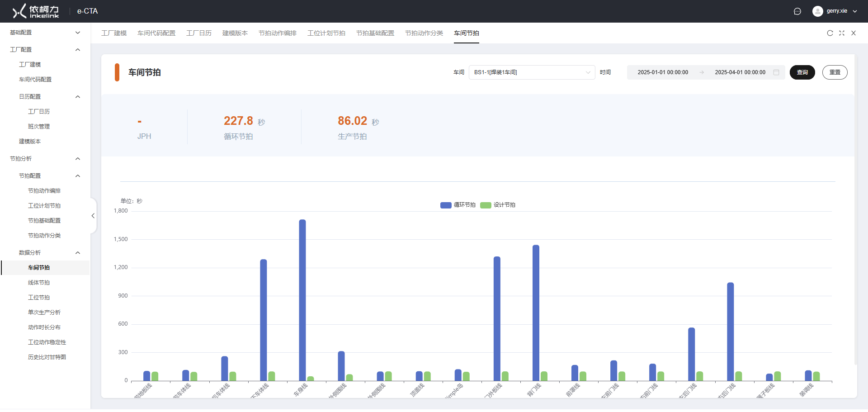Screen dimensions: 868x412
Task: Close the current tab with X icon
Action: point(854,33)
